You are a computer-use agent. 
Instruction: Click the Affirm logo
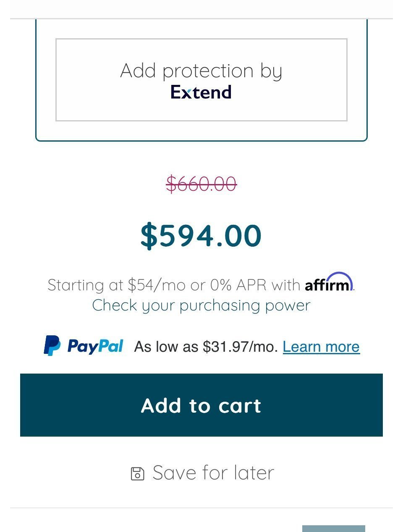coord(329,282)
